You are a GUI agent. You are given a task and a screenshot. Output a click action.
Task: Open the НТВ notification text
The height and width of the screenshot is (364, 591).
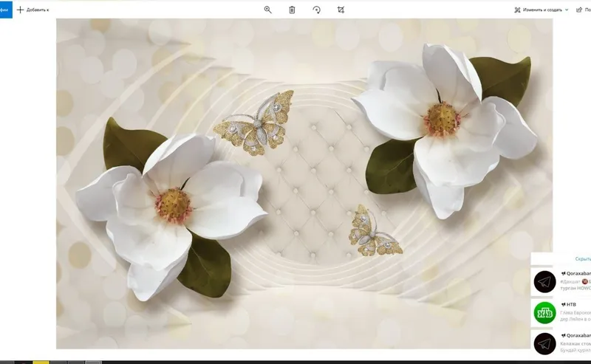[575, 316]
